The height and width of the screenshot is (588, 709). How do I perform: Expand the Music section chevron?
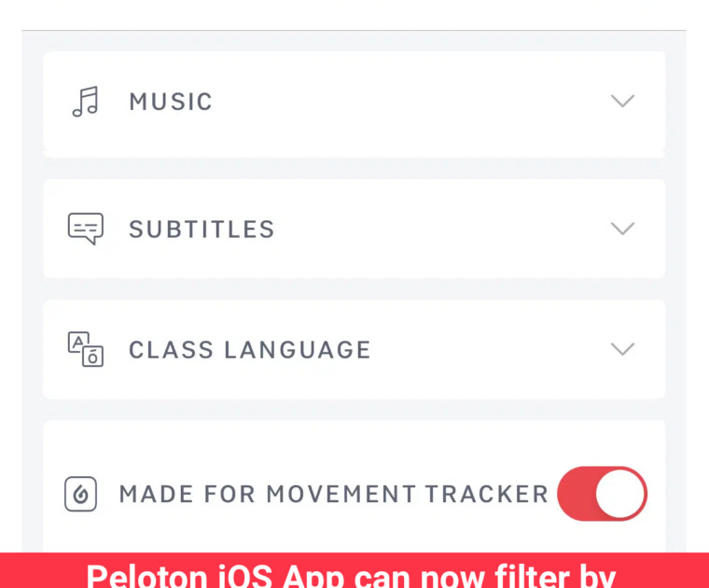(622, 101)
